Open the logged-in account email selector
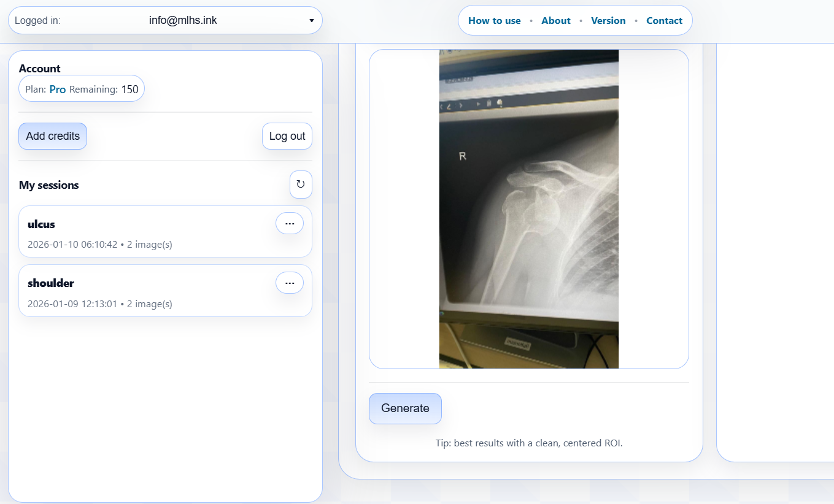834x504 pixels. (183, 21)
